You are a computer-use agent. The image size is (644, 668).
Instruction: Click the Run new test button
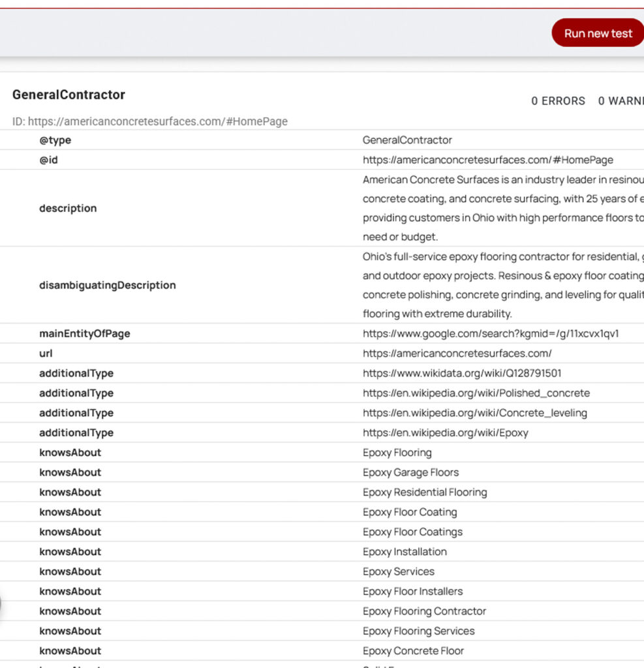(598, 33)
